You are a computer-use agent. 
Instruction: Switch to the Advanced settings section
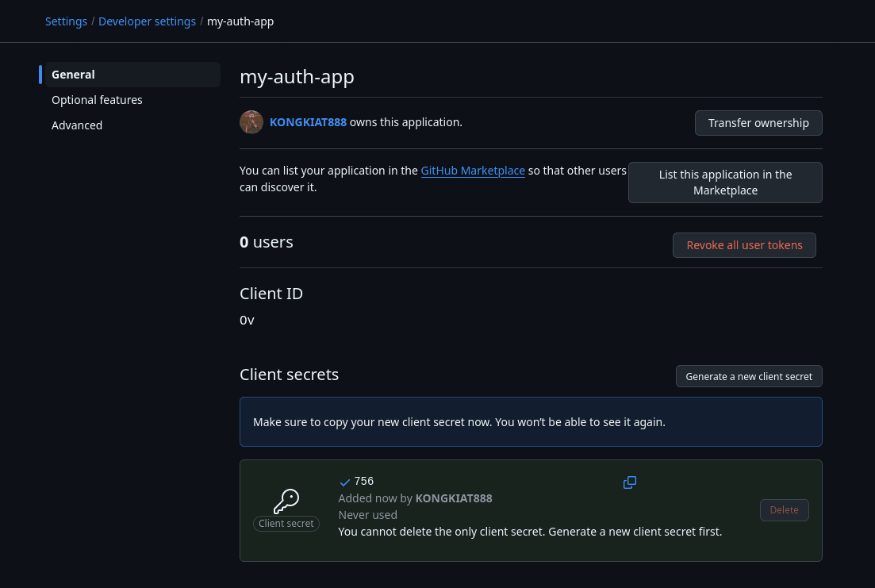(77, 125)
